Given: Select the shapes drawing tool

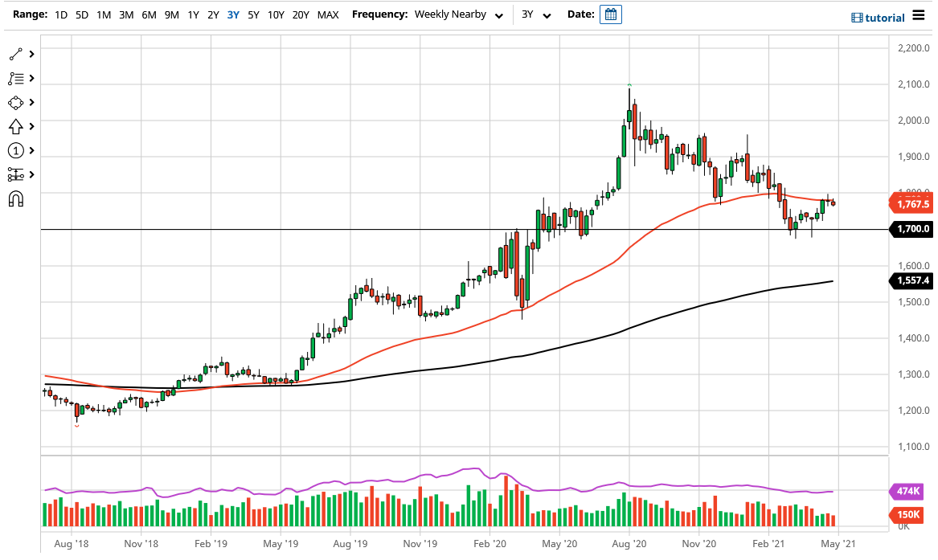Looking at the screenshot, I should coord(14,102).
